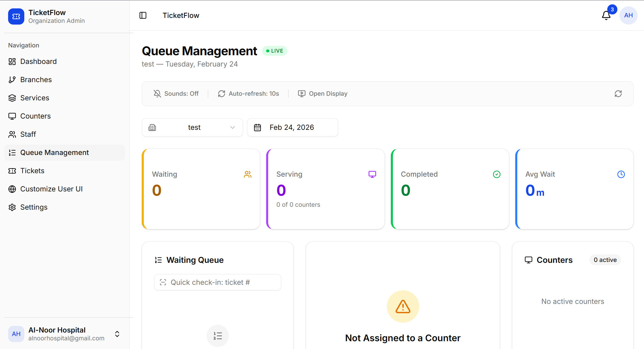This screenshot has height=349, width=644.
Task: Click the TicketFlow logo badge
Action: pos(16,16)
